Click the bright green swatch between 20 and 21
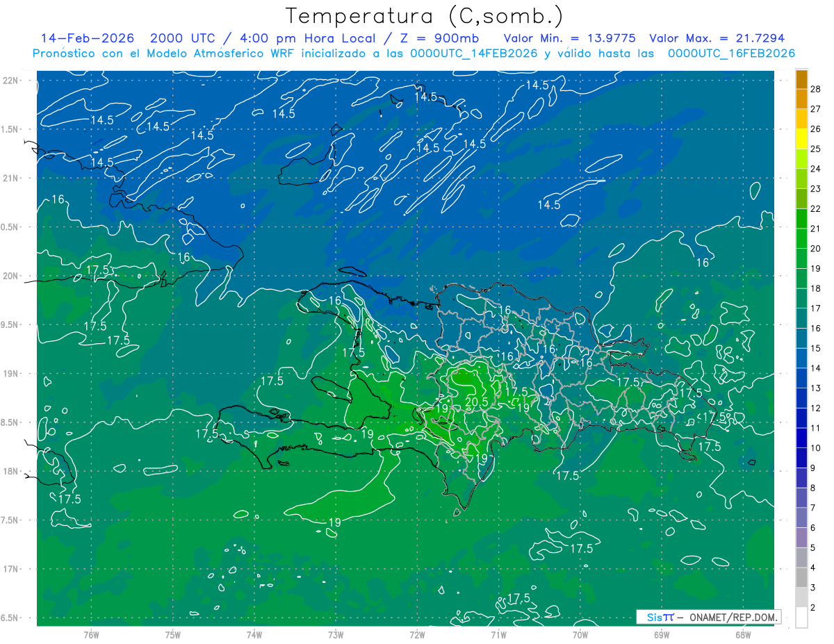Image resolution: width=834 pixels, height=644 pixels. pyautogui.click(x=801, y=238)
